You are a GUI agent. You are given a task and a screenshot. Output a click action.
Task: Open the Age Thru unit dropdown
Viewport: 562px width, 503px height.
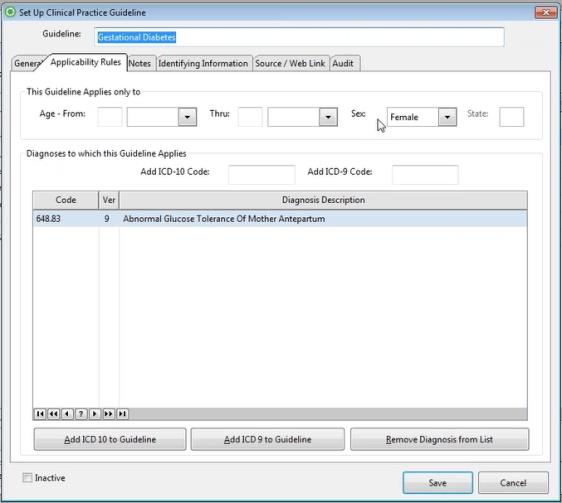(328, 117)
